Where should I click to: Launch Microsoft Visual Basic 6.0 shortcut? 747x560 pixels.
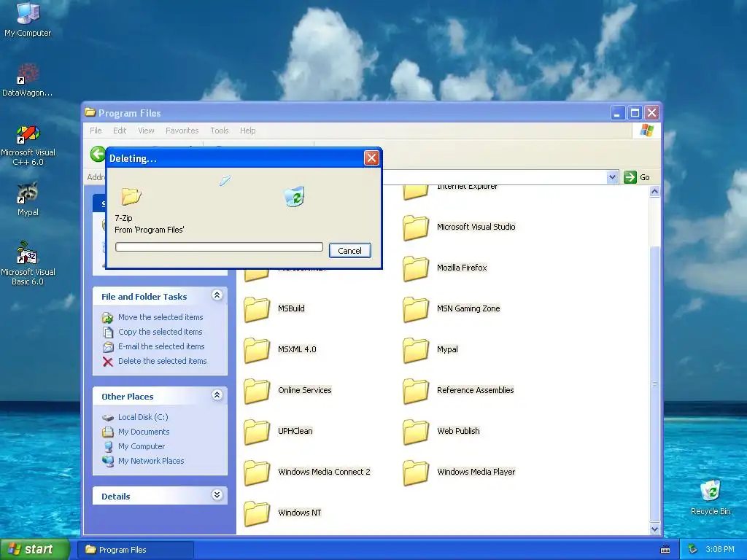pos(28,263)
